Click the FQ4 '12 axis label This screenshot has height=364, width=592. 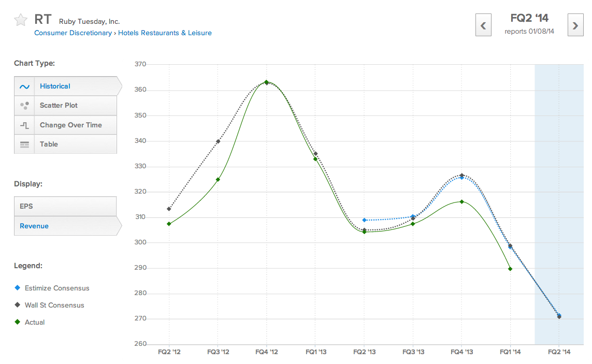(x=267, y=352)
